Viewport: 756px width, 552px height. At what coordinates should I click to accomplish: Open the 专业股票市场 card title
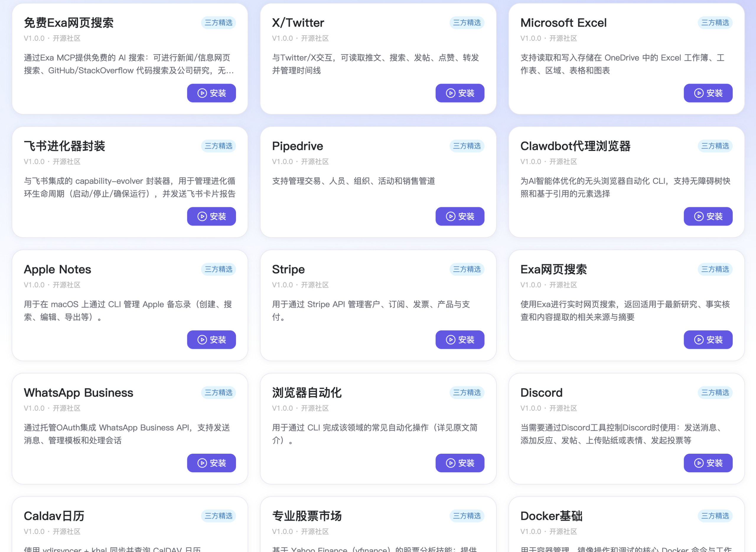tap(307, 516)
